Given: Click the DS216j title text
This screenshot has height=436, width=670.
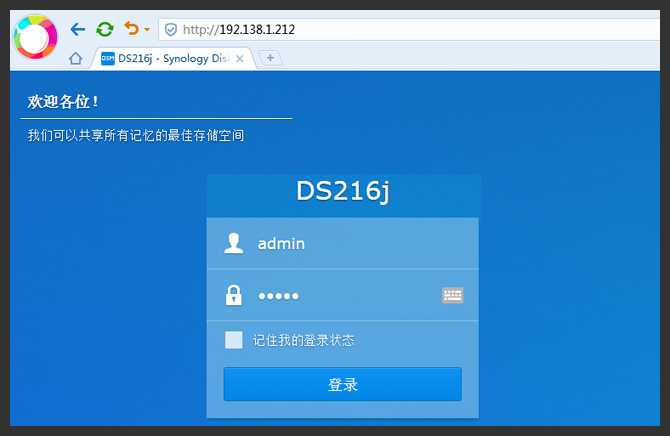Looking at the screenshot, I should click(x=343, y=191).
